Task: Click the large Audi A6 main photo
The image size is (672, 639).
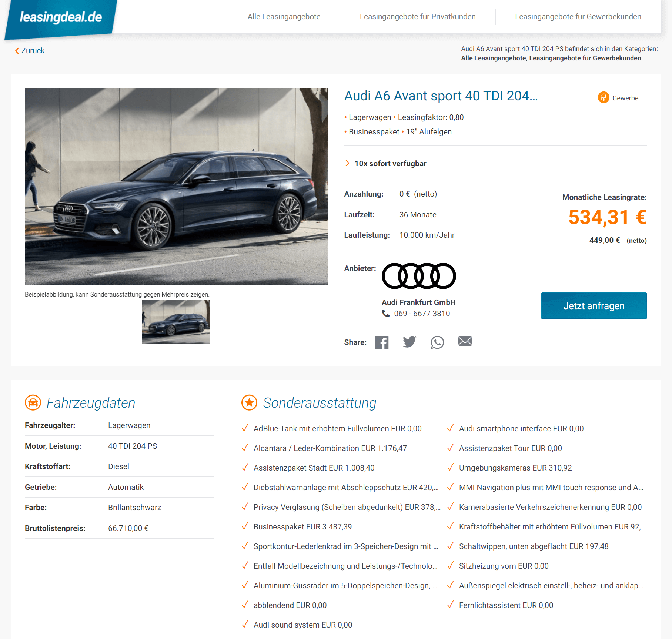Action: coord(176,187)
